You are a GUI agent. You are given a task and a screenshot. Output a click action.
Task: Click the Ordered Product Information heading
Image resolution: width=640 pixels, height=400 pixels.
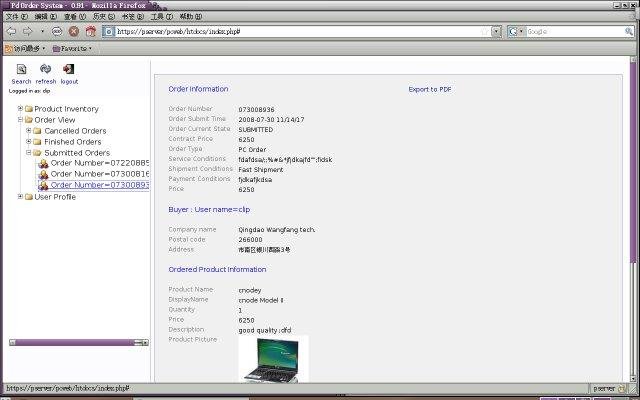point(217,269)
